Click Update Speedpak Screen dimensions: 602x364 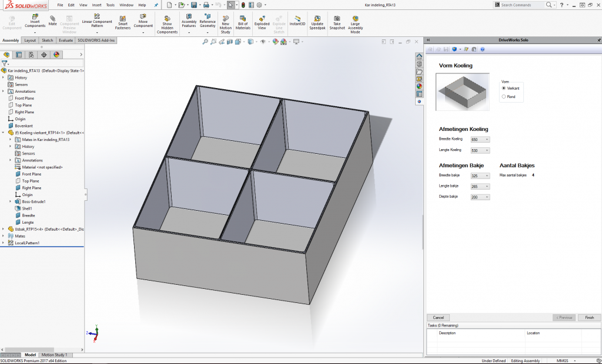(317, 23)
